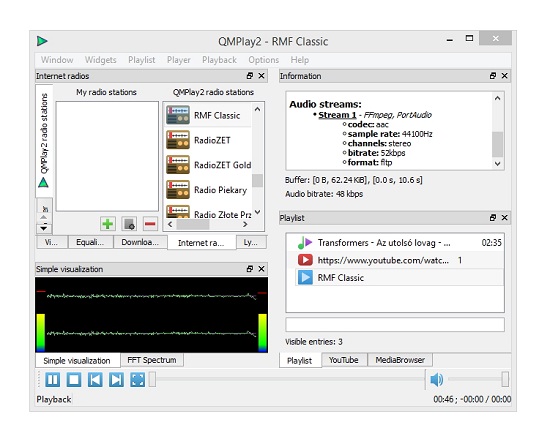Float the Simple visualization panel

coord(250,269)
